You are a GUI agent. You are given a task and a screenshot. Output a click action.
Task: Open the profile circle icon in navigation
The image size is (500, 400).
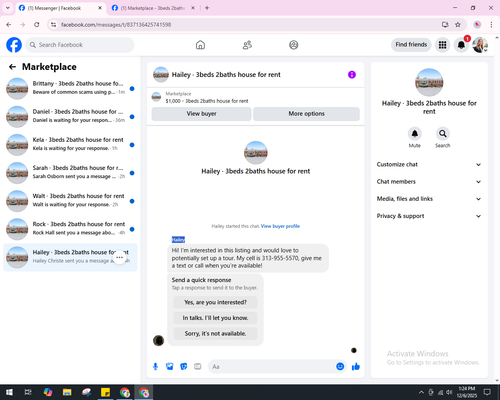(x=294, y=45)
